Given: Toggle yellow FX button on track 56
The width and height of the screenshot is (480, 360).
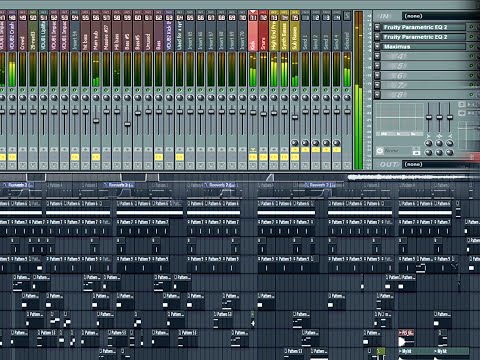Looking at the screenshot, I should (96, 157).
